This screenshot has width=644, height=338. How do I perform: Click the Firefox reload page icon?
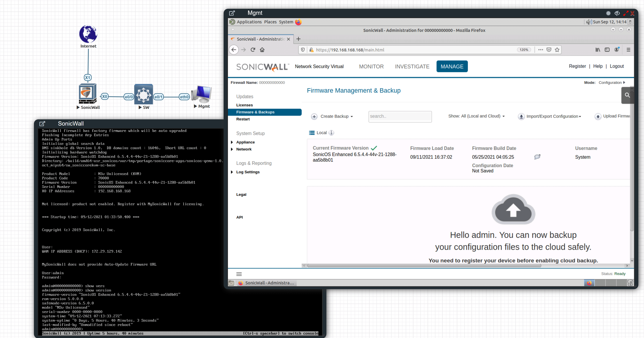tap(253, 50)
